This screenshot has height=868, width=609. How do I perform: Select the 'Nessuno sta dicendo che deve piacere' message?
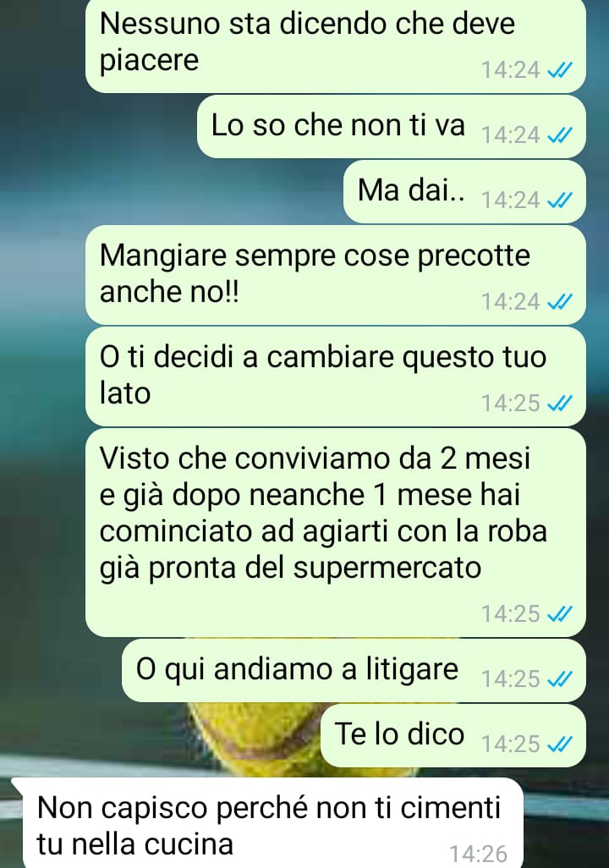pyautogui.click(x=336, y=46)
